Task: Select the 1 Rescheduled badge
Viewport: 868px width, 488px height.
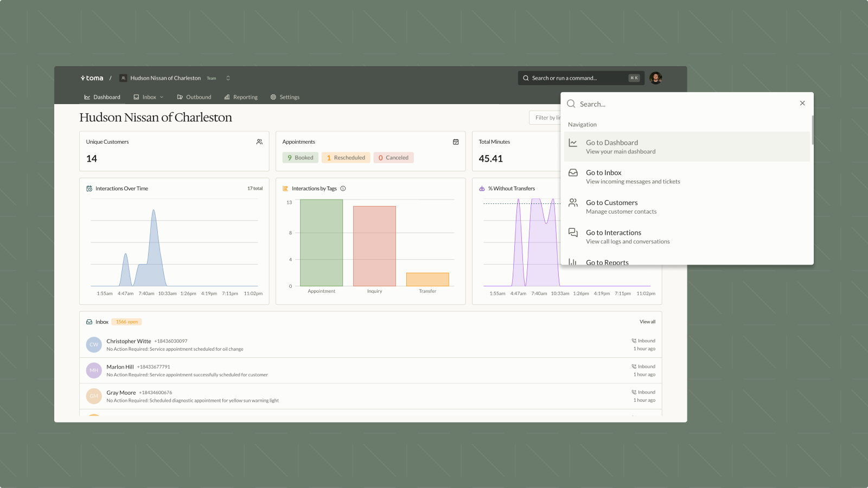Action: pyautogui.click(x=346, y=158)
